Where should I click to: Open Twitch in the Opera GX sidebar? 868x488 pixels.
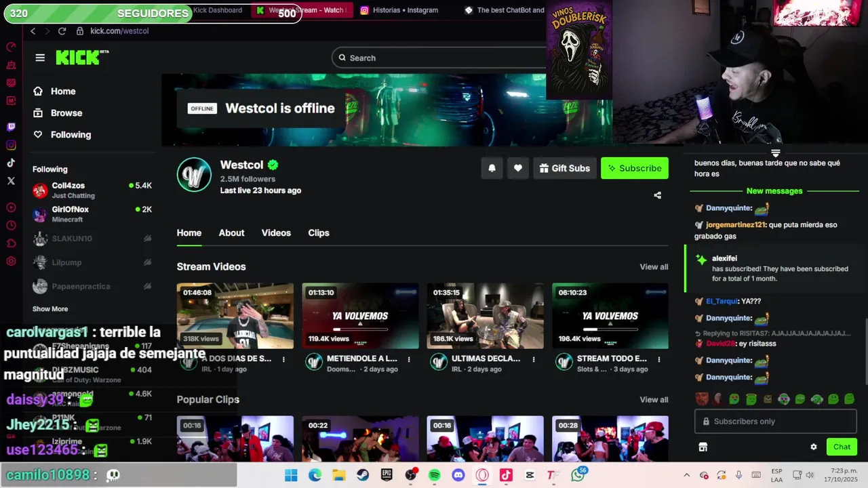pos(11,127)
